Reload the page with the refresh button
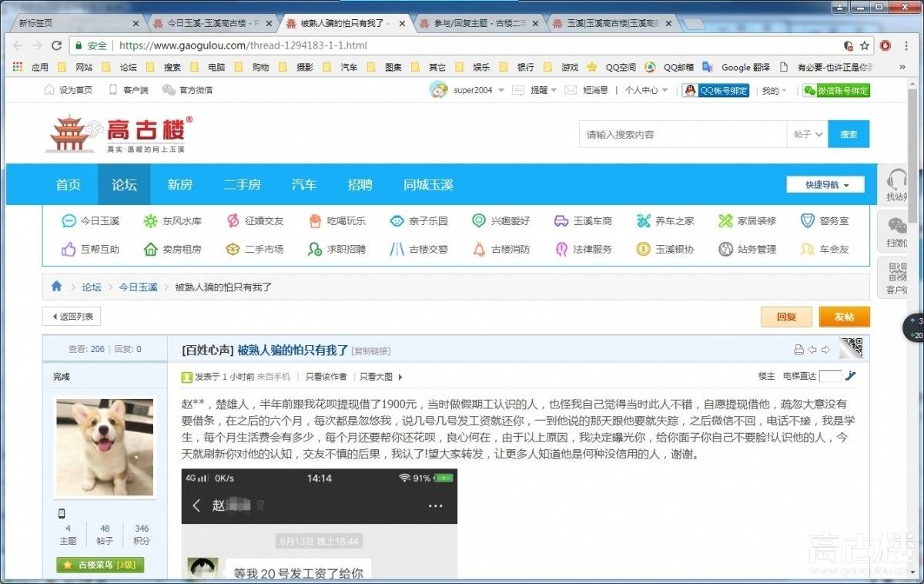This screenshot has height=584, width=924. click(56, 45)
